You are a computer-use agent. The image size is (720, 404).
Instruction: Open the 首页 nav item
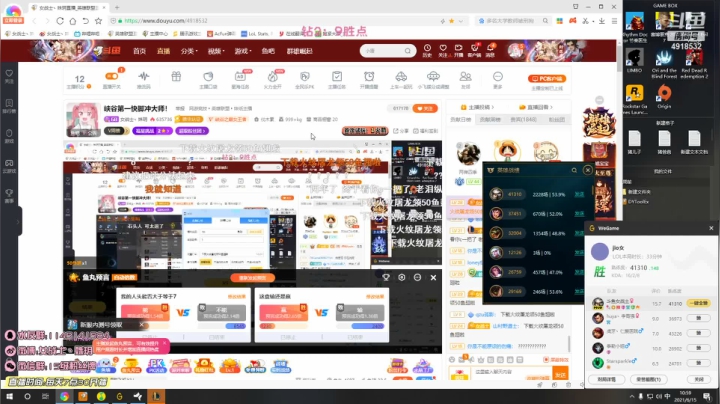click(139, 51)
